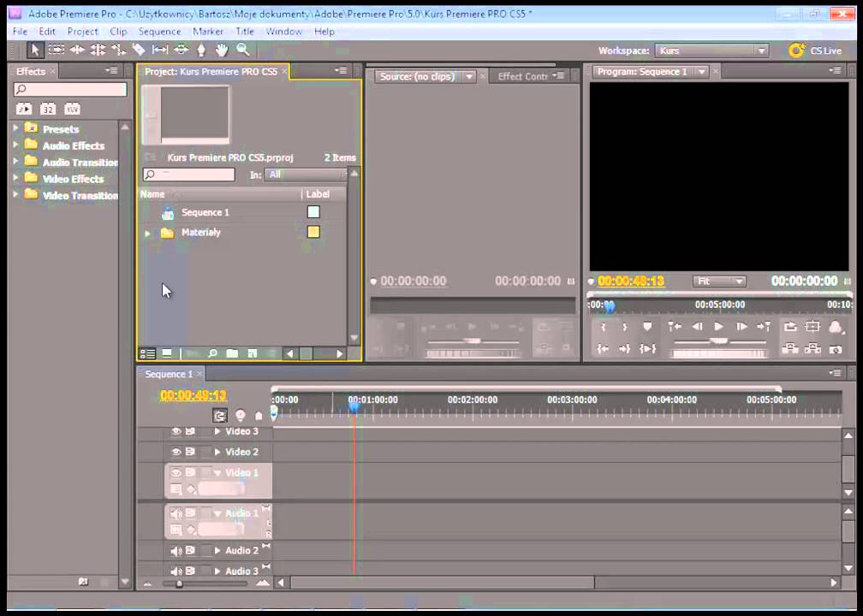Viewport: 863px width, 616px height.
Task: Select the Hand tool
Action: tap(222, 50)
